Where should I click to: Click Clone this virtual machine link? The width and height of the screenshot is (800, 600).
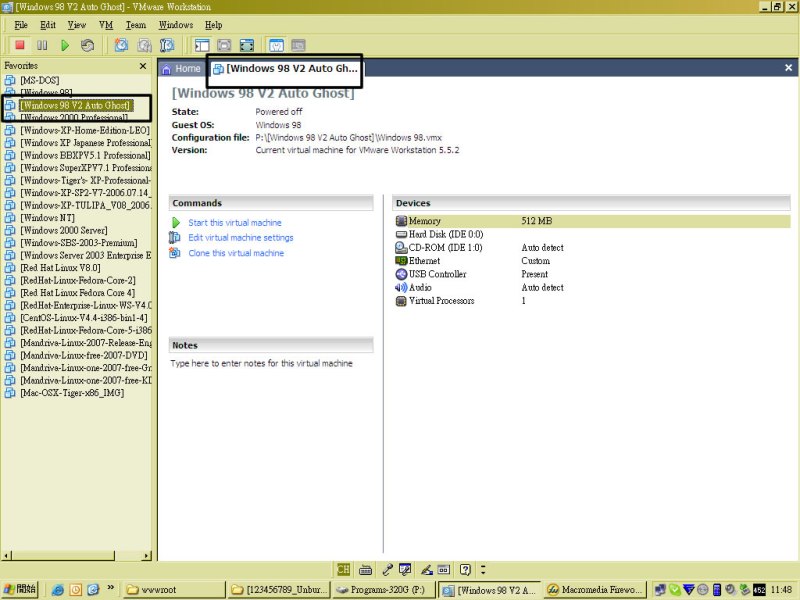click(236, 253)
